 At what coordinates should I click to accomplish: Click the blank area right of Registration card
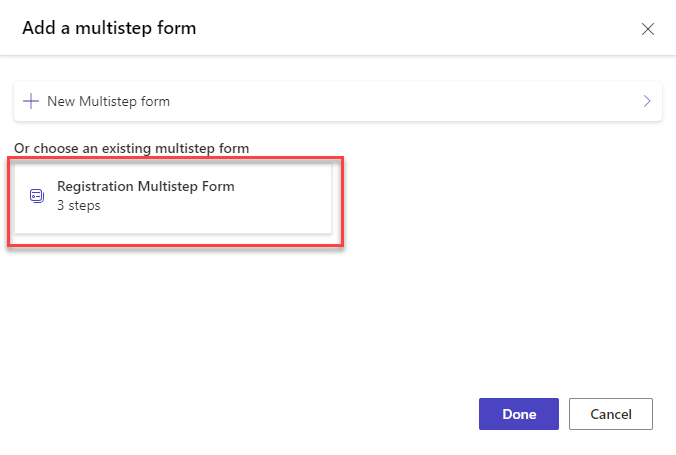[x=500, y=200]
